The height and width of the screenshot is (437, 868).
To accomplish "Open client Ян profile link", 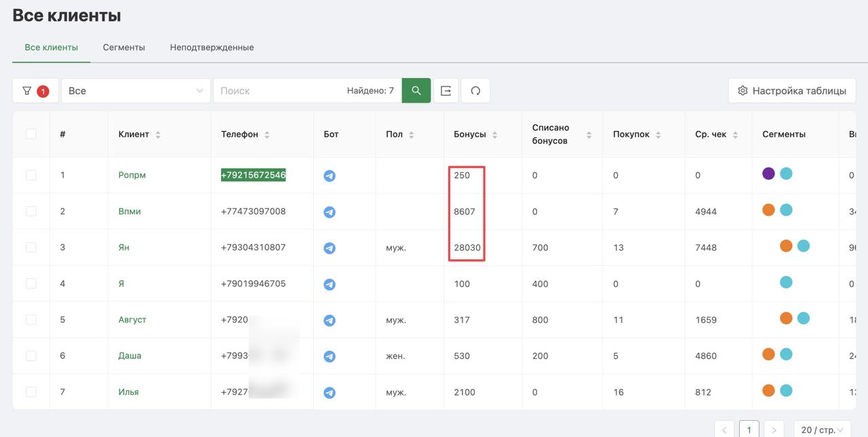I will click(123, 247).
